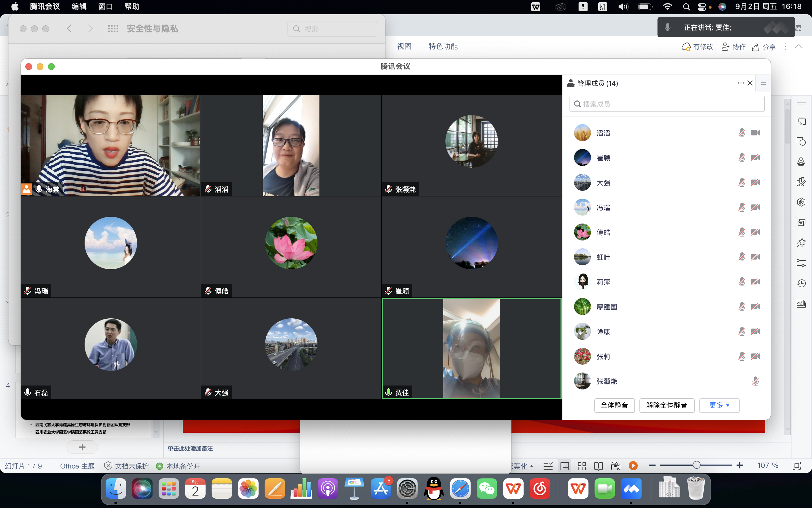The image size is (812, 508).
Task: Unmute 张灏滟 microphone in member list
Action: (x=755, y=381)
